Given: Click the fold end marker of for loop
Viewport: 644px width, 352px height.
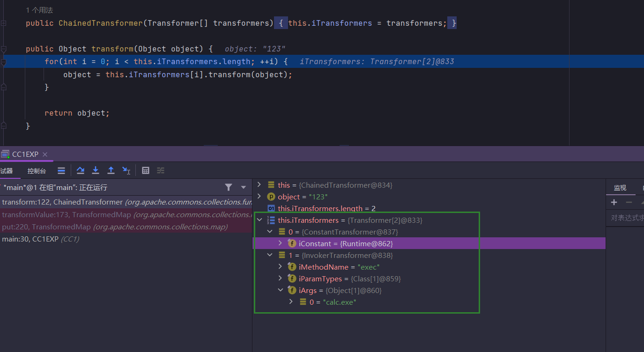Looking at the screenshot, I should (x=3, y=87).
